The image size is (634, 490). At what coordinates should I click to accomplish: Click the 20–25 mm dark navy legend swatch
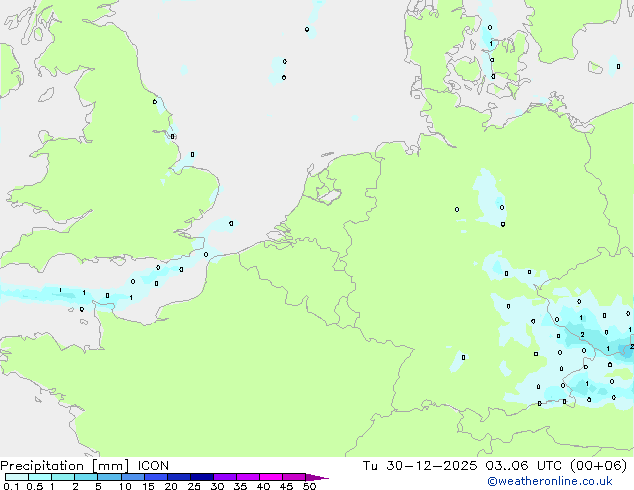pos(182,477)
